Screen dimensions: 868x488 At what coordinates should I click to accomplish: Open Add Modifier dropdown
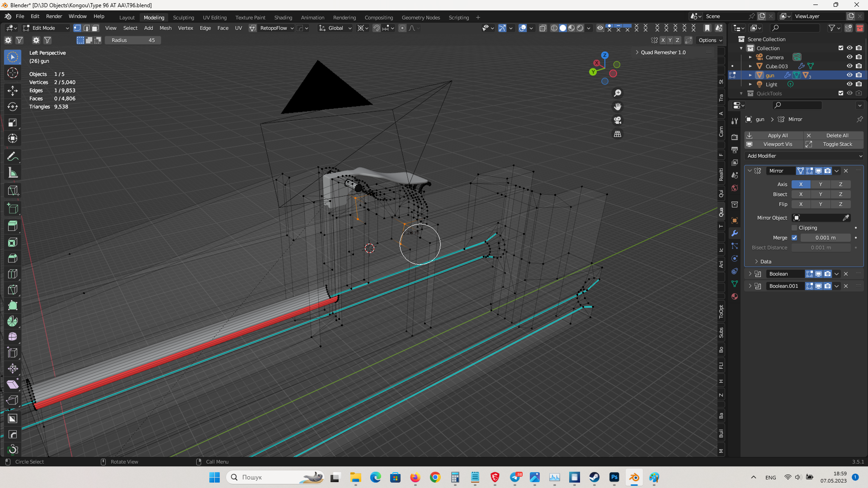(804, 156)
